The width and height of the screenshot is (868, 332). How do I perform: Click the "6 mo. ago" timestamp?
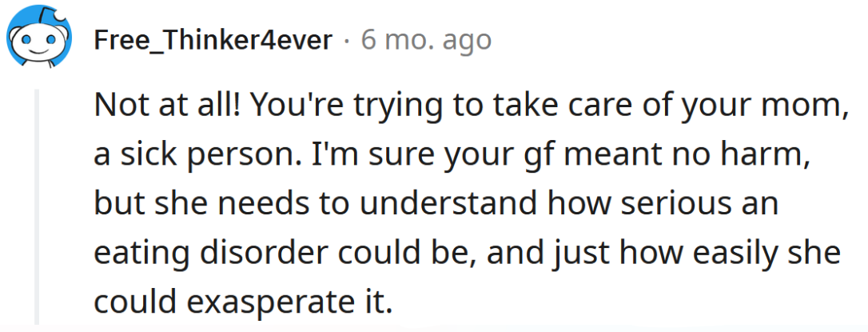click(425, 39)
